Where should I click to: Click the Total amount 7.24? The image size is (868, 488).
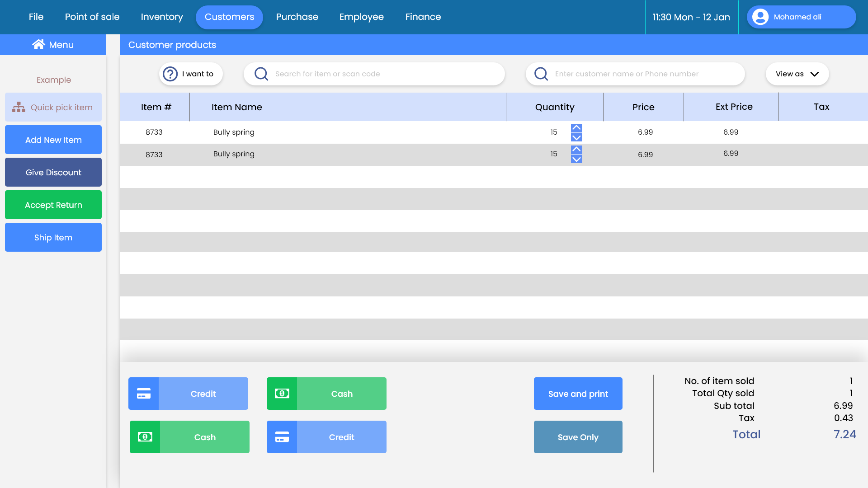(844, 434)
